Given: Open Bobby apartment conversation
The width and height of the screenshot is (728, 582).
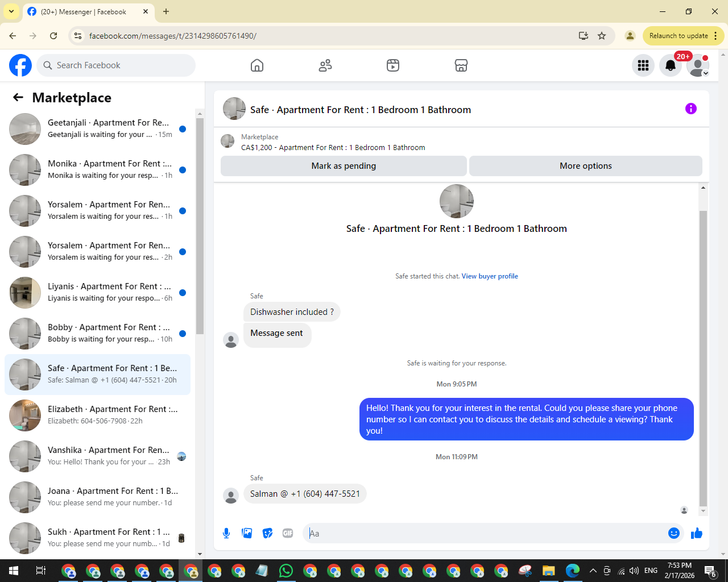Looking at the screenshot, I should click(x=98, y=334).
